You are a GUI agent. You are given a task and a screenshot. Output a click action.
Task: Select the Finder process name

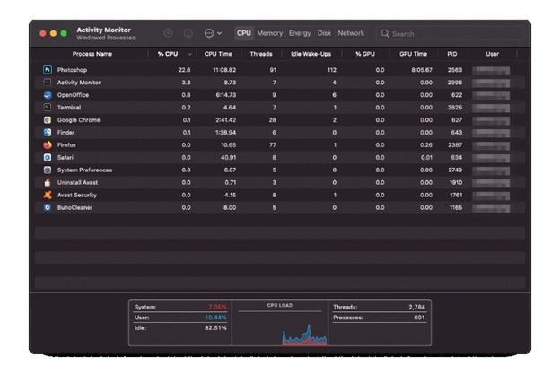coord(66,133)
